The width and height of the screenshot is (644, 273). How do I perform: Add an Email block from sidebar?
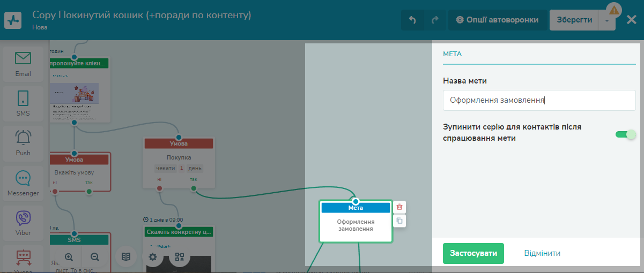point(23,64)
